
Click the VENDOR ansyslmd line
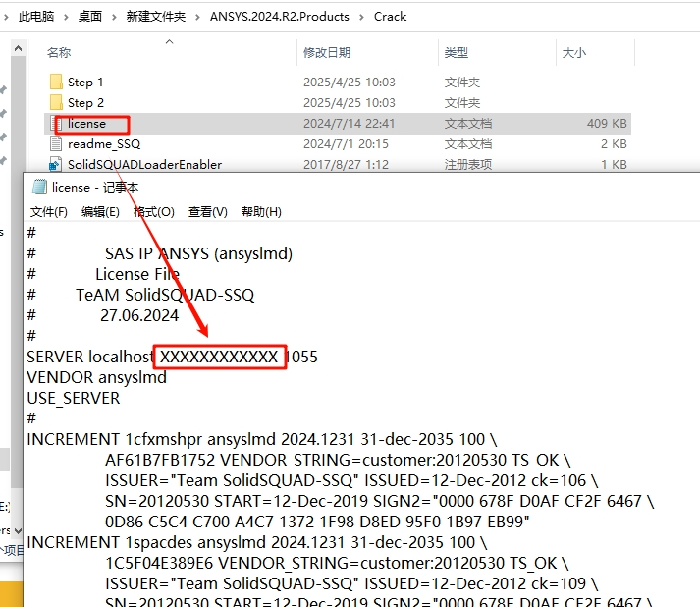(96, 377)
